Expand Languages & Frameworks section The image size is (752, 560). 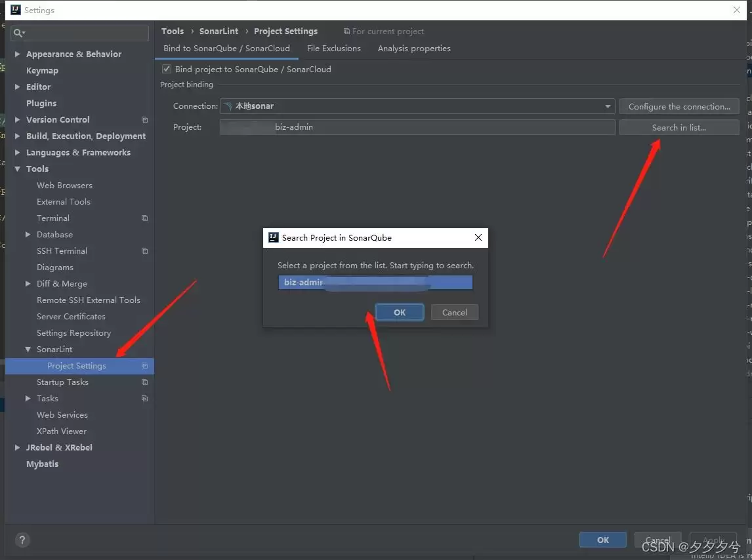(x=17, y=153)
